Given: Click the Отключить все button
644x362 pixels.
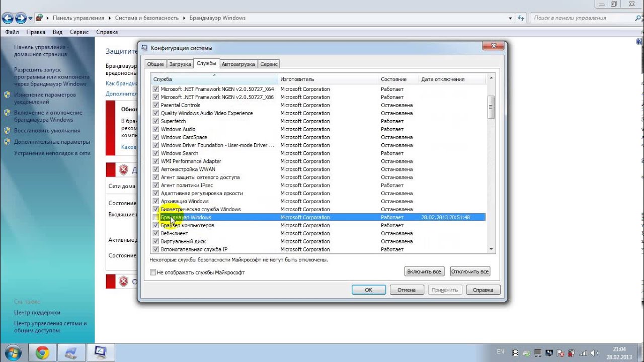Looking at the screenshot, I should [470, 271].
